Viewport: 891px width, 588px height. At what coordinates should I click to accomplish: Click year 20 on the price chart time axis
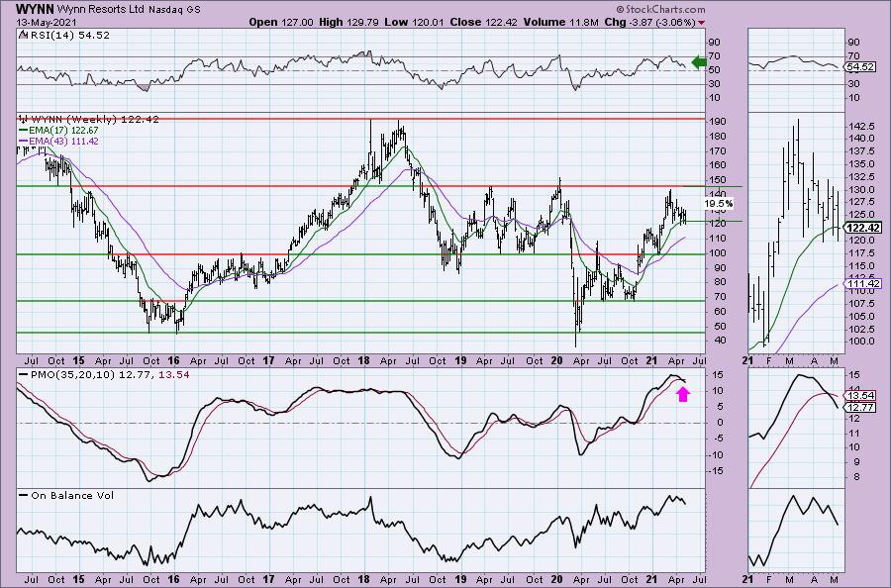tap(556, 360)
